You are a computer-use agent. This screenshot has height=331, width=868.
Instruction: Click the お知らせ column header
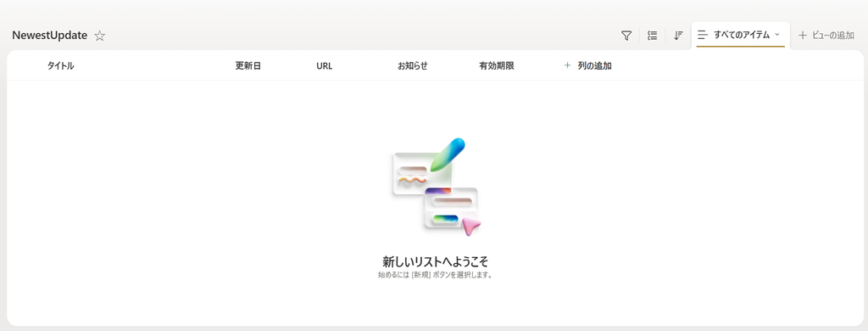click(413, 65)
